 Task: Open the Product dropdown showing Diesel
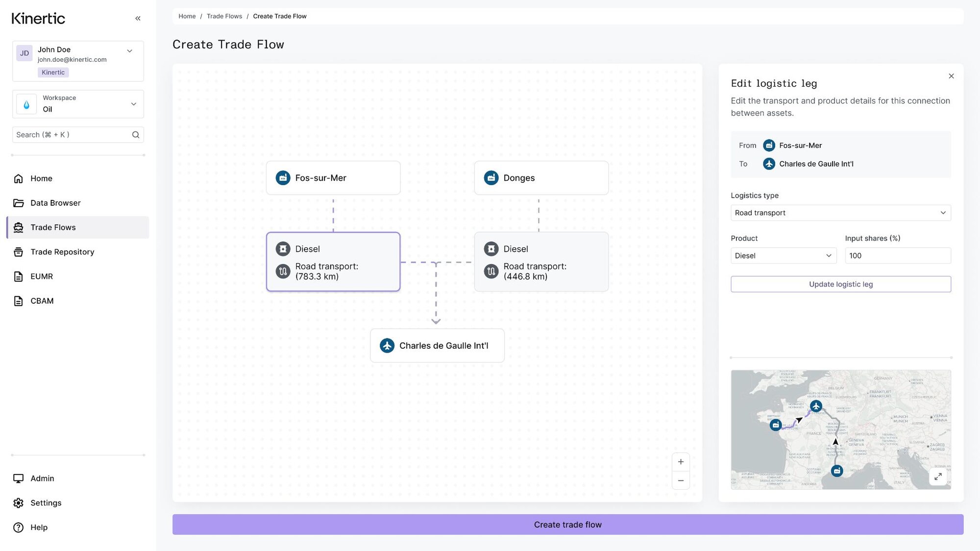pyautogui.click(x=783, y=256)
